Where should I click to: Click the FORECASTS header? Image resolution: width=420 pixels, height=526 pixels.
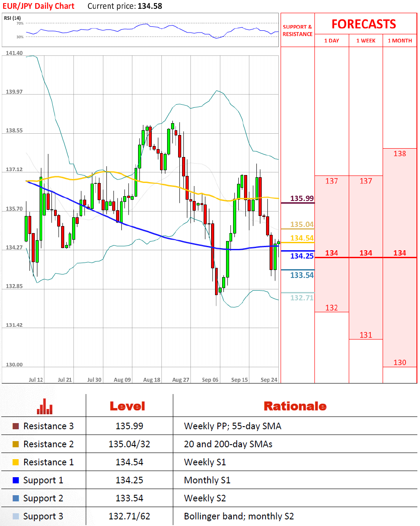tap(364, 24)
